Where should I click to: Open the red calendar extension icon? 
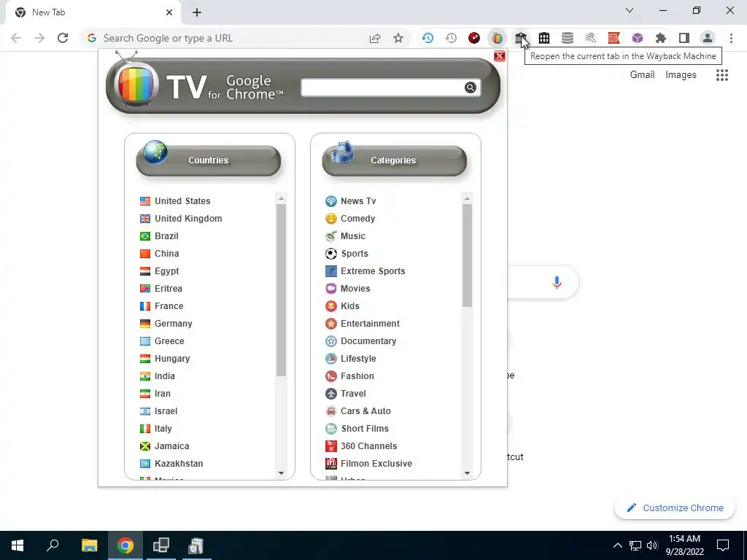(x=614, y=38)
